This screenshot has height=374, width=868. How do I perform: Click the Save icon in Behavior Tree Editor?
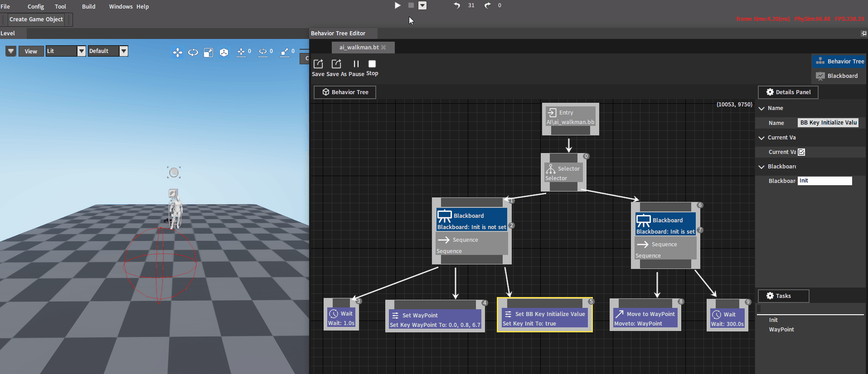[x=318, y=64]
